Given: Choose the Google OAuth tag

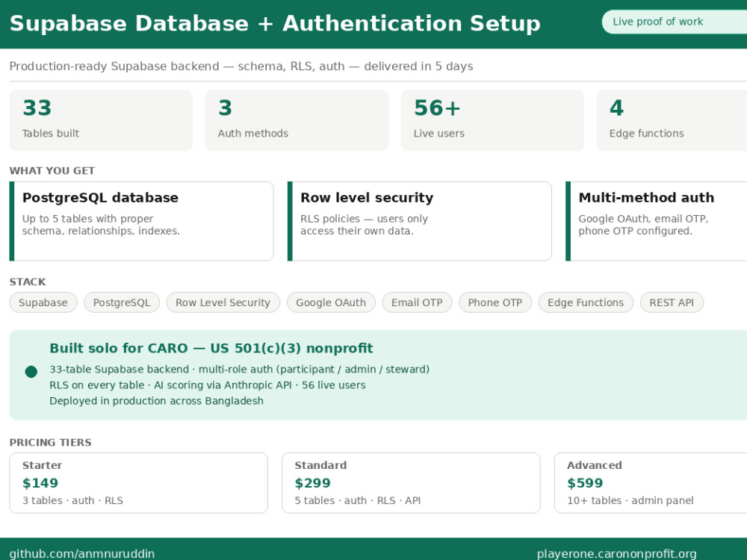Looking at the screenshot, I should tap(331, 302).
